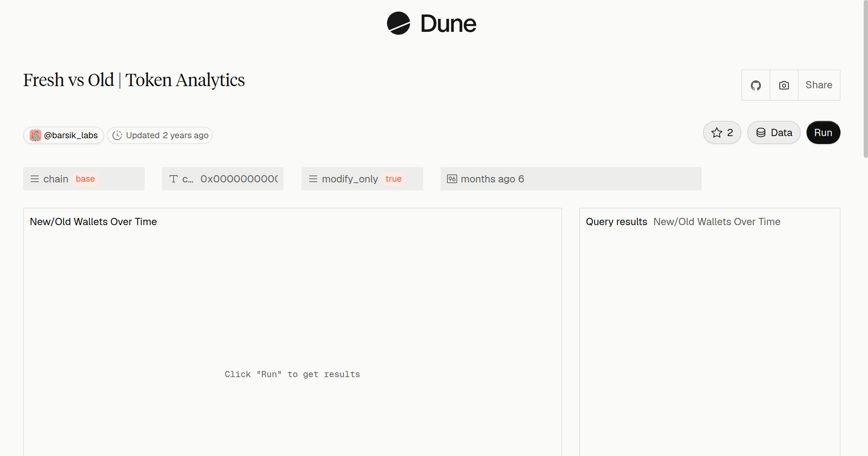
Task: Click the list icon beside modify_only
Action: 313,179
